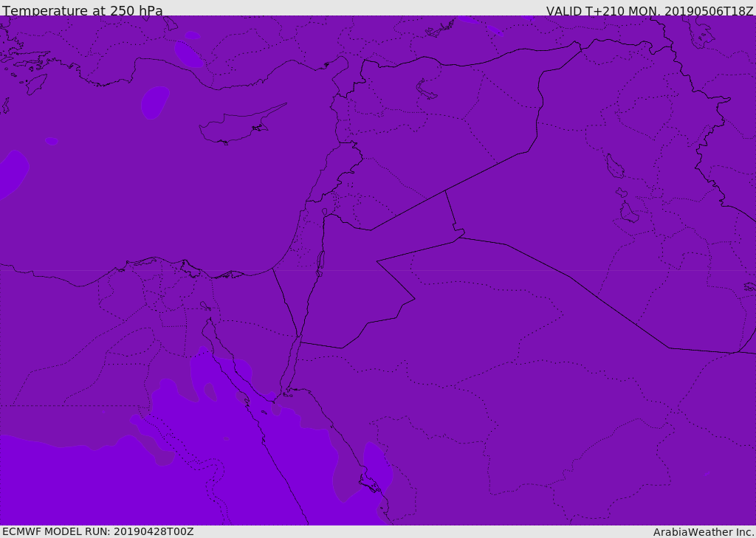Click the 'ArabiaWeather Inc' credit text
This screenshot has height=538, width=756.
[x=703, y=532]
